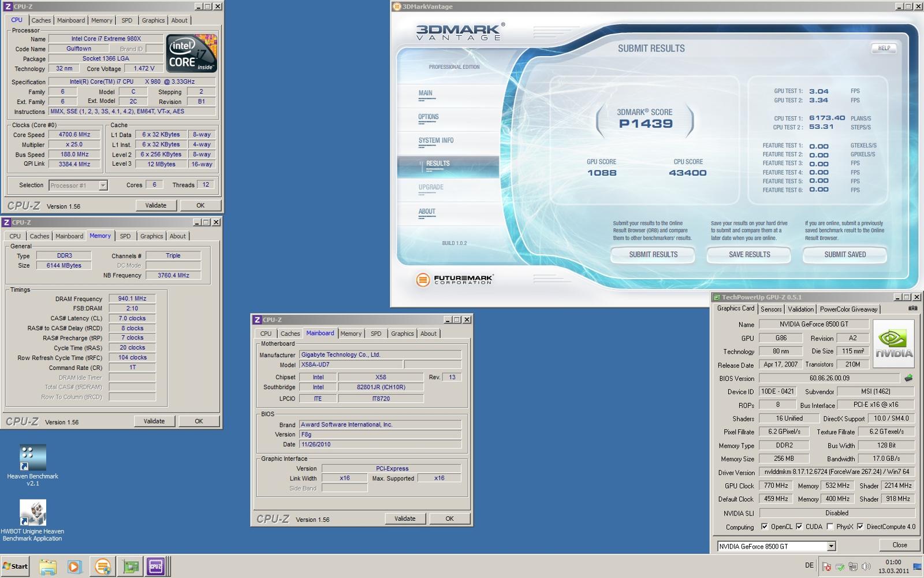This screenshot has width=924, height=578.
Task: Click the Futuremark Corporation logo
Action: coord(454,280)
